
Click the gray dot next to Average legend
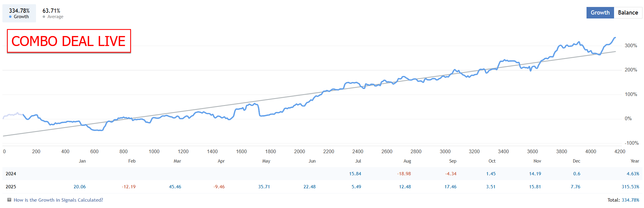[x=44, y=17]
